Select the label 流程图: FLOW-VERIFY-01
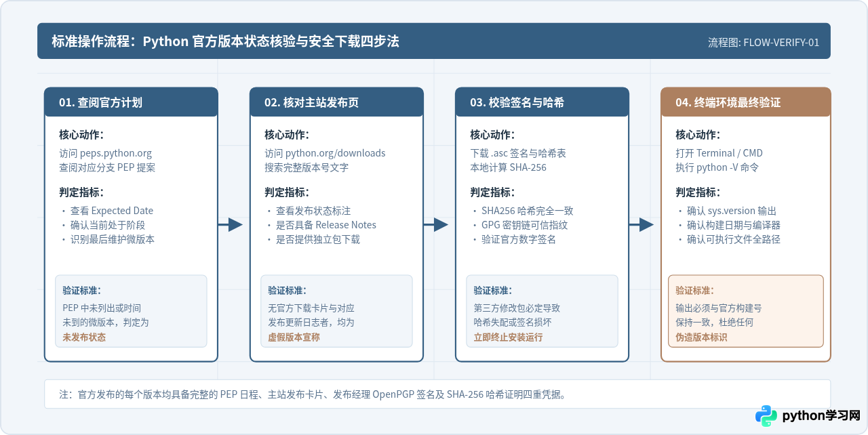 764,42
